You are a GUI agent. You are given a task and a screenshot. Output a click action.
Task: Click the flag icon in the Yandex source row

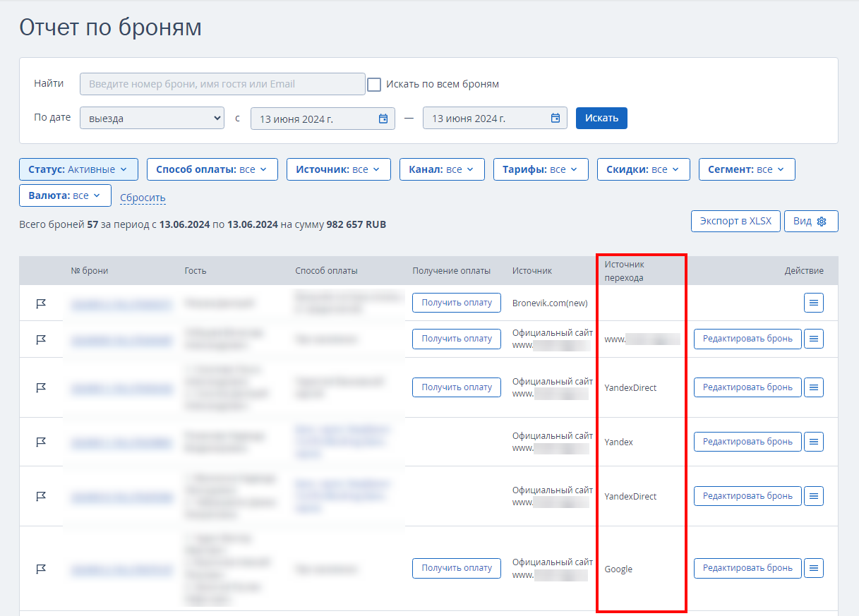(x=41, y=442)
